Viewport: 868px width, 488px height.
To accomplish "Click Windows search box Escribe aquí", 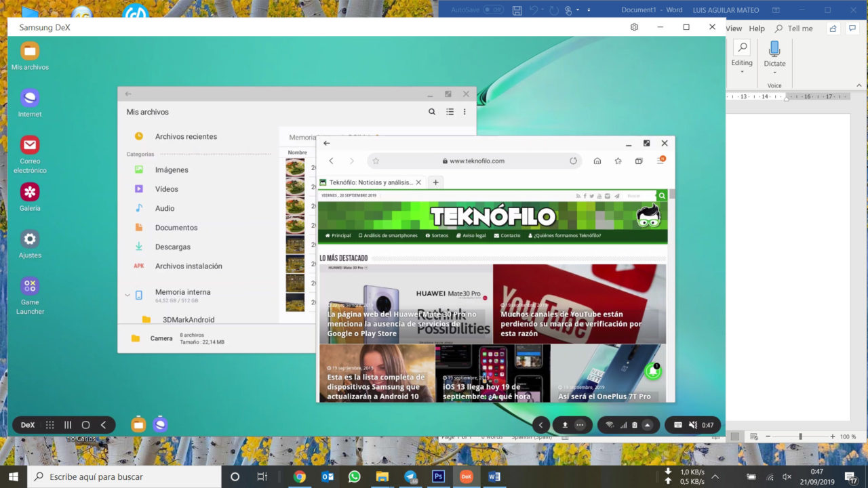I will click(124, 476).
